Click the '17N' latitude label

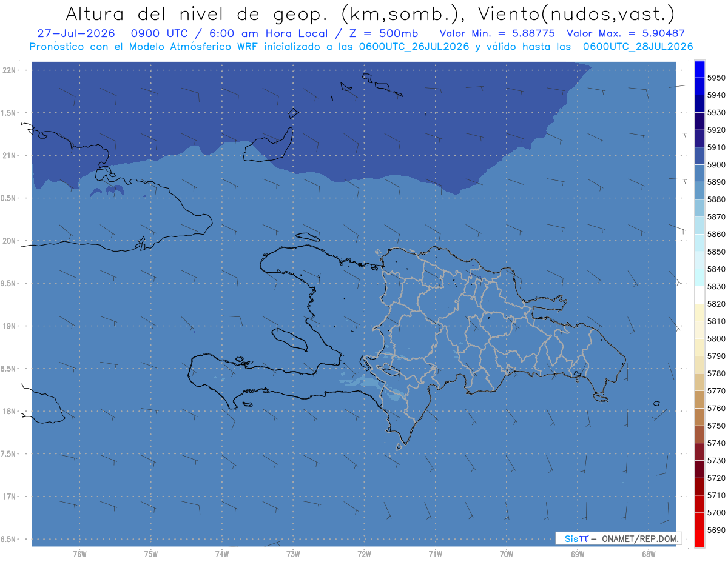(x=9, y=496)
